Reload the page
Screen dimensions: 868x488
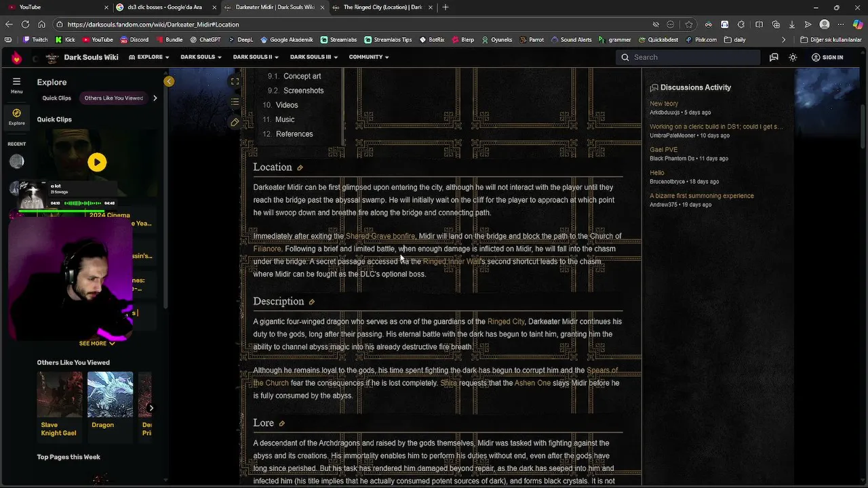tap(25, 24)
